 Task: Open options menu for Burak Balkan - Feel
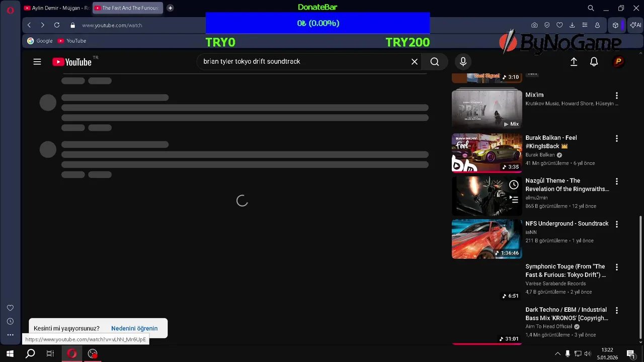pyautogui.click(x=617, y=138)
